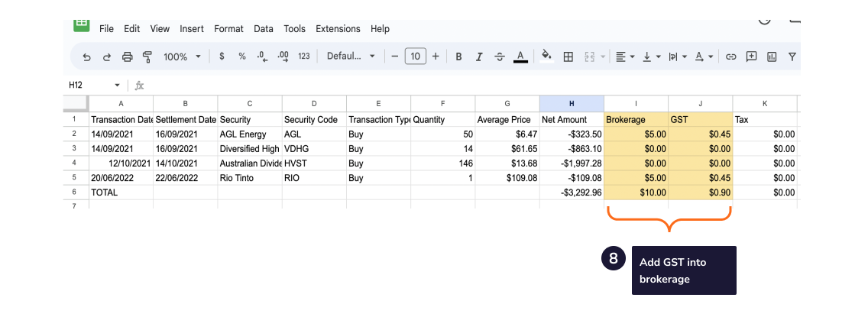Open the text wrapping dropdown
This screenshot has height=317, width=868.
[678, 57]
